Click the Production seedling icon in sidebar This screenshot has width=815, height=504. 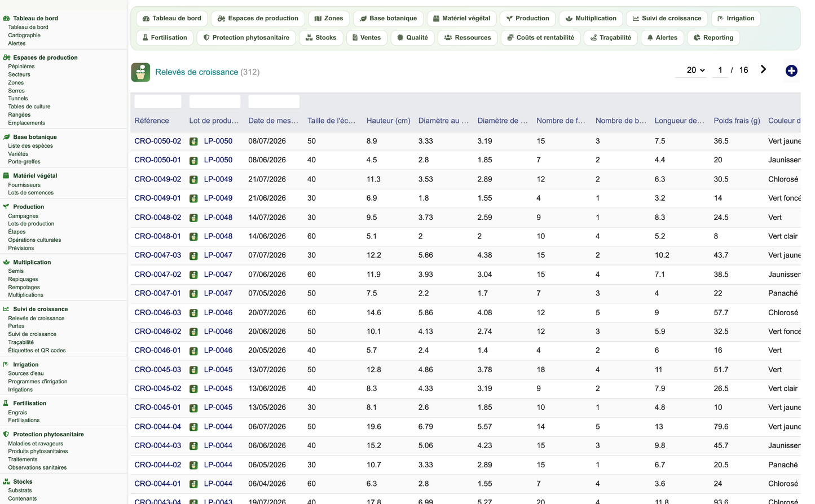[6, 207]
